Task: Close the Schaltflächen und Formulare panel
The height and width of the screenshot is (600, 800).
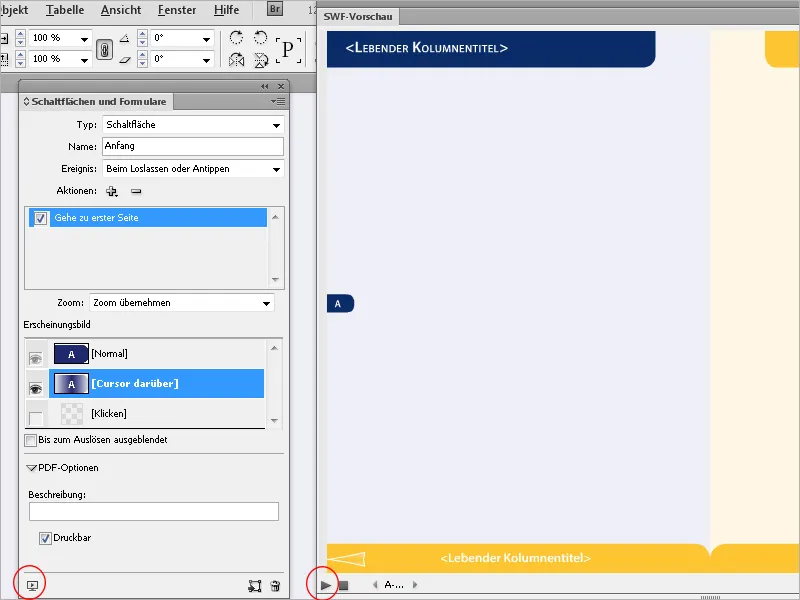Action: (x=281, y=86)
